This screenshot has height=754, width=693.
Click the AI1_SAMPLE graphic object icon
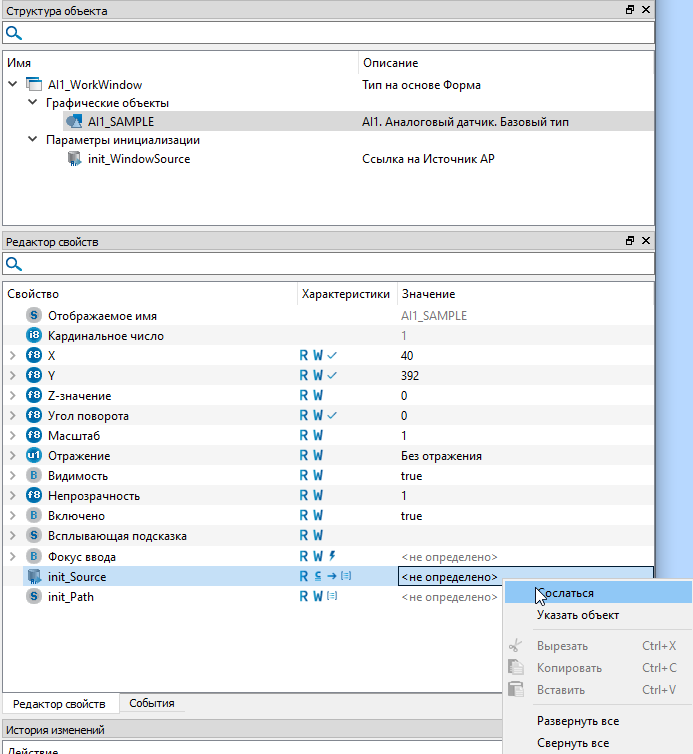point(74,122)
